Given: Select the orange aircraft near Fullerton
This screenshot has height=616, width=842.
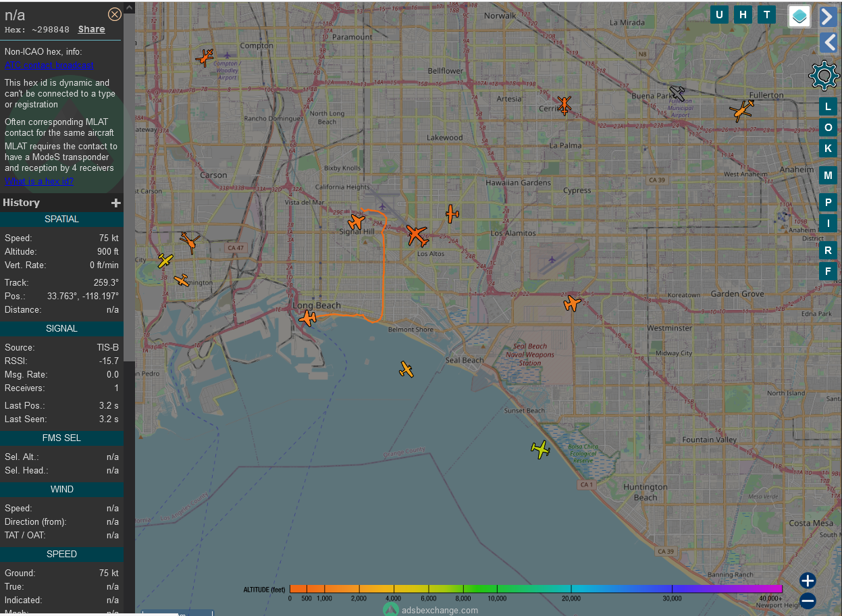Looking at the screenshot, I should 741,110.
